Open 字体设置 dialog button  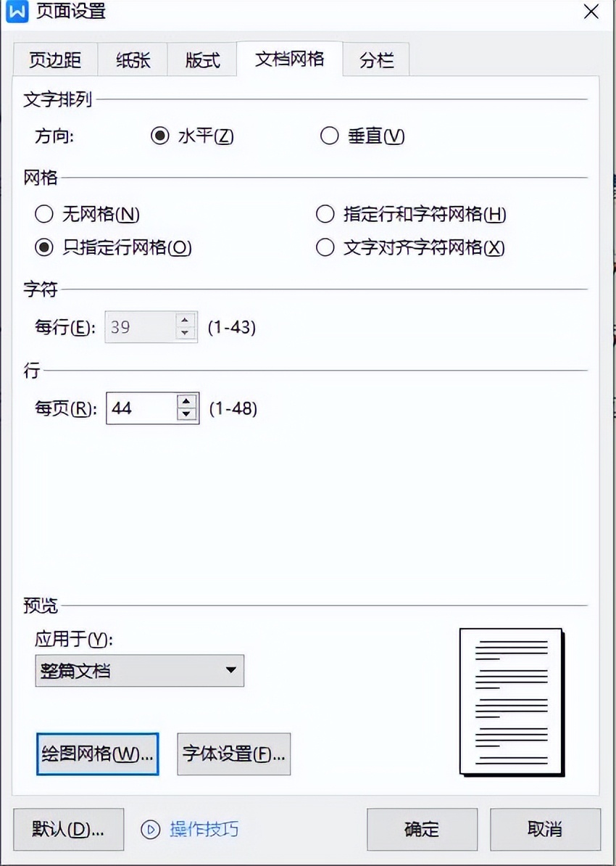pyautogui.click(x=234, y=754)
